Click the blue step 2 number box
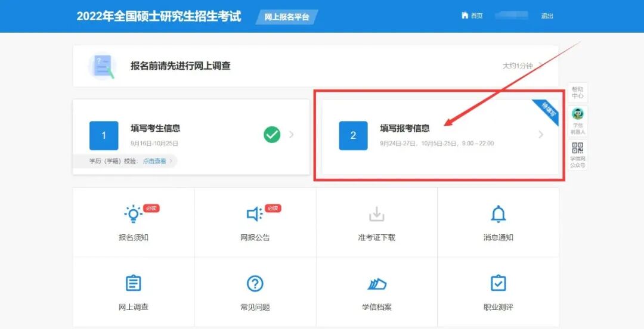The image size is (644, 329). pos(353,135)
